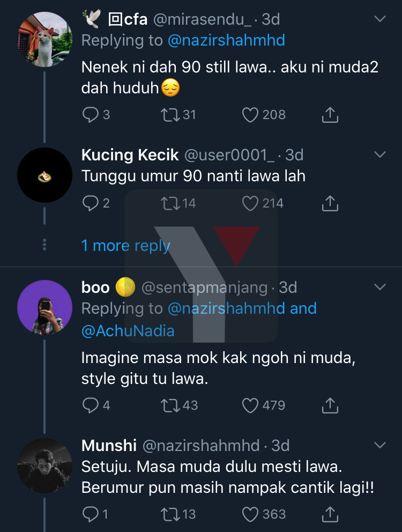The height and width of the screenshot is (532, 402).
Task: Reply to the mirasendu_ tweet
Action: (x=90, y=114)
